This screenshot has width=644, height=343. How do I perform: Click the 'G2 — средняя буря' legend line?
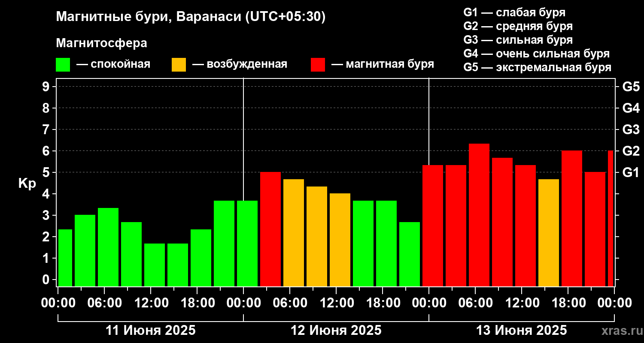click(x=518, y=26)
